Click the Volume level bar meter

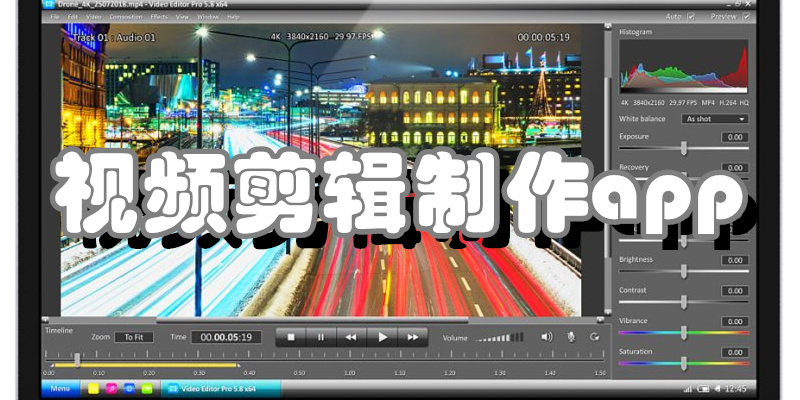pos(499,337)
